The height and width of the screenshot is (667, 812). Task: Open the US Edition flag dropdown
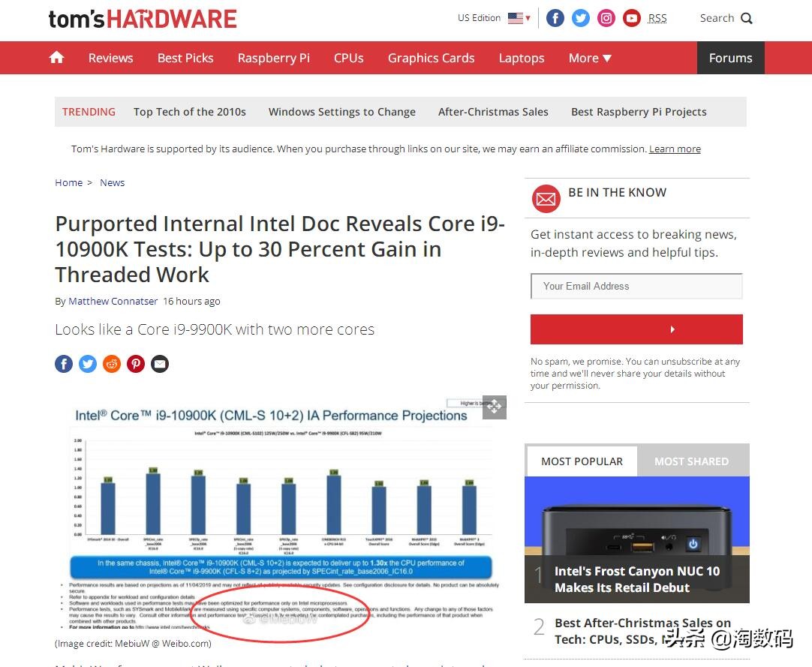[x=519, y=18]
